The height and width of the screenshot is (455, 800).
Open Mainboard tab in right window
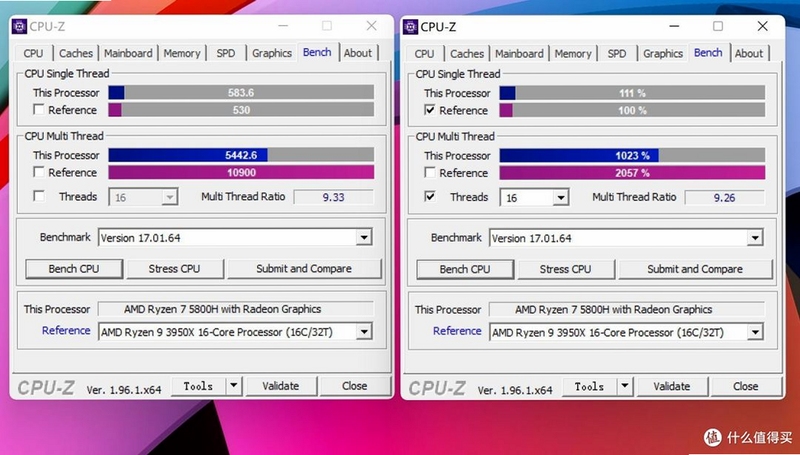519,54
